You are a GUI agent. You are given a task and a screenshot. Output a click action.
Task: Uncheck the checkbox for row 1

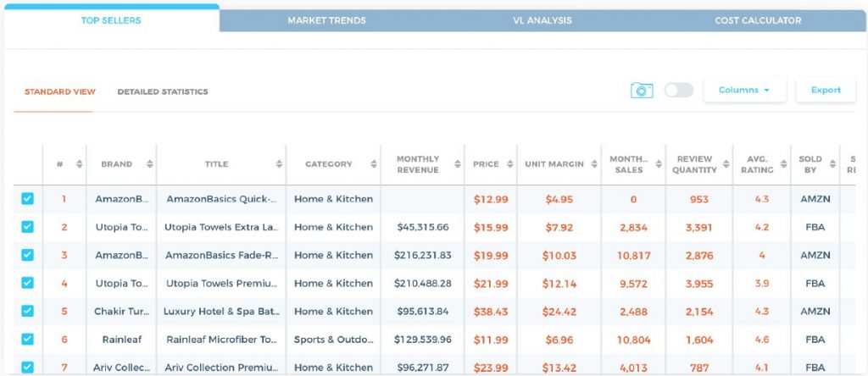27,198
